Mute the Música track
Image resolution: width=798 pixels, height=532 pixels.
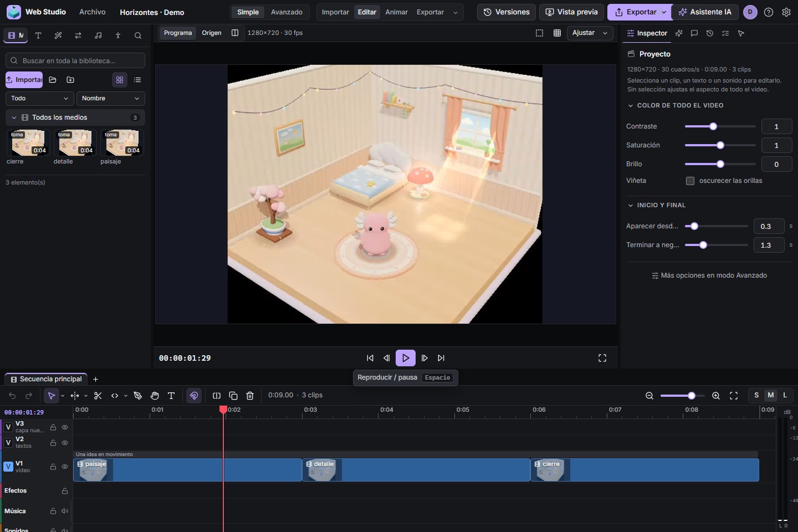tap(65, 511)
